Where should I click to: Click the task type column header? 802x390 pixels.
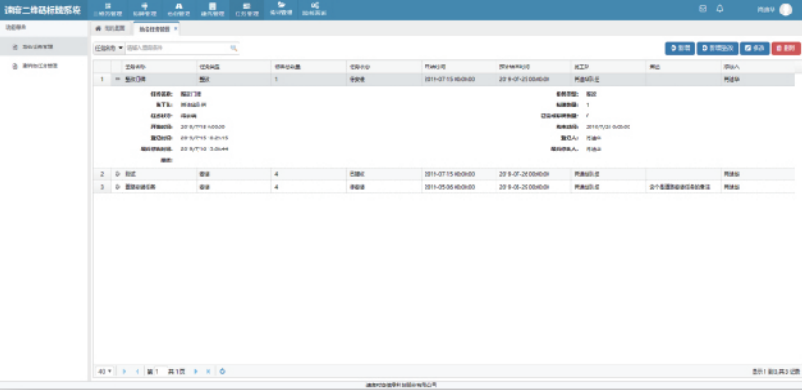[x=233, y=67]
